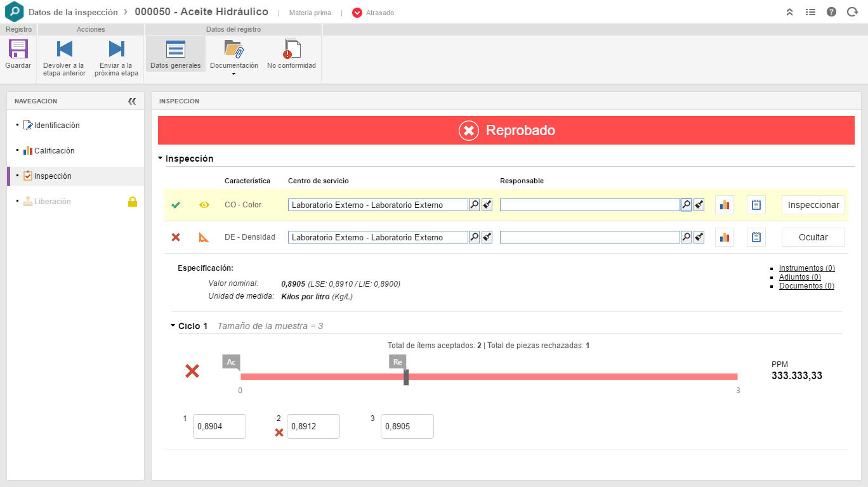The width and height of the screenshot is (868, 487).
Task: Open the clipboard icon in Densidad row
Action: (756, 237)
